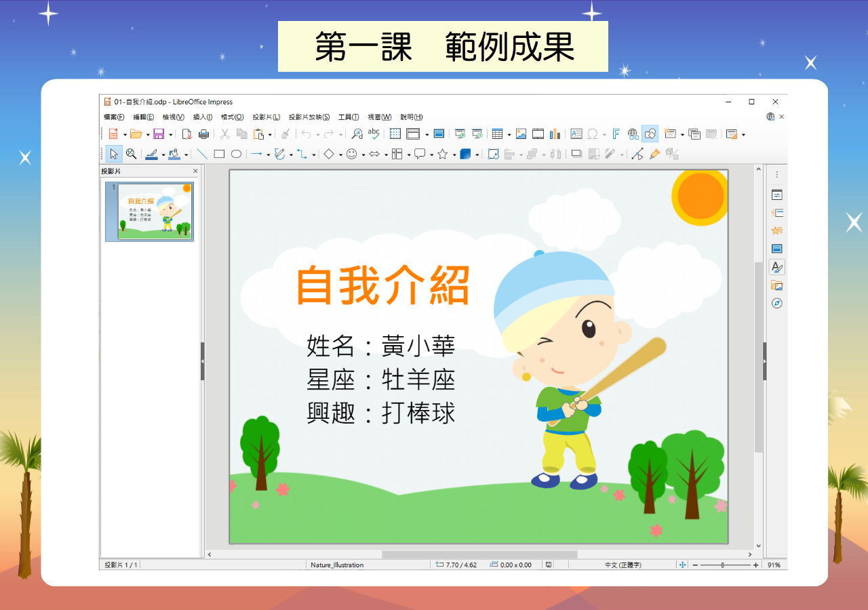Open the 插入(I) menu

tap(202, 117)
